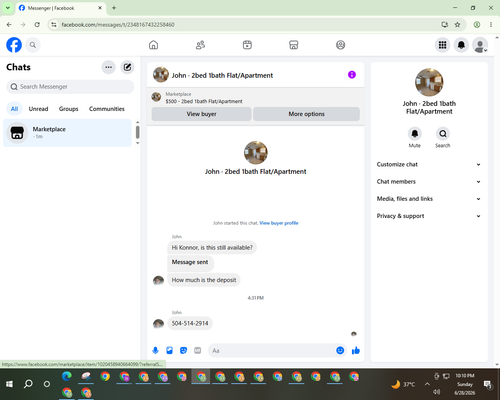Switch to the Unread filter

coord(38,109)
